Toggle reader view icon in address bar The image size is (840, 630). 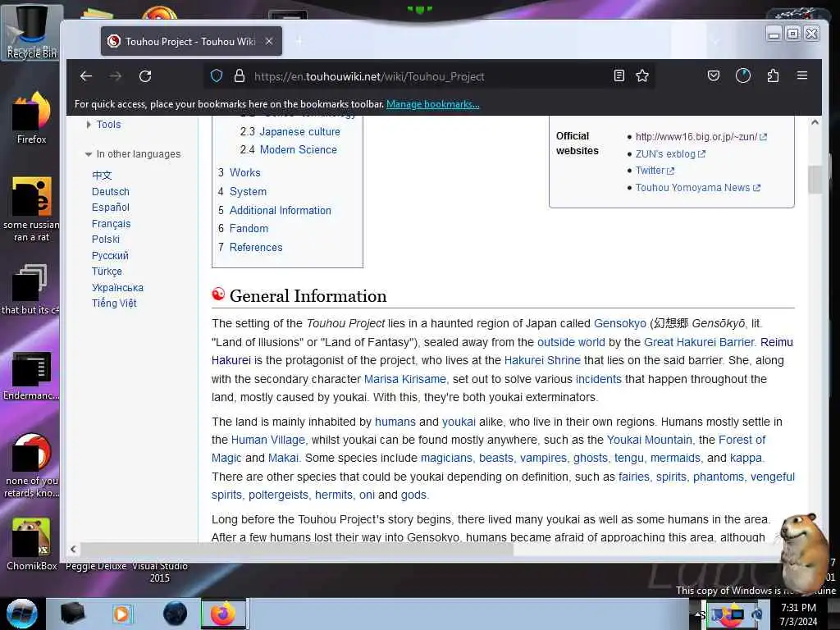[x=619, y=76]
